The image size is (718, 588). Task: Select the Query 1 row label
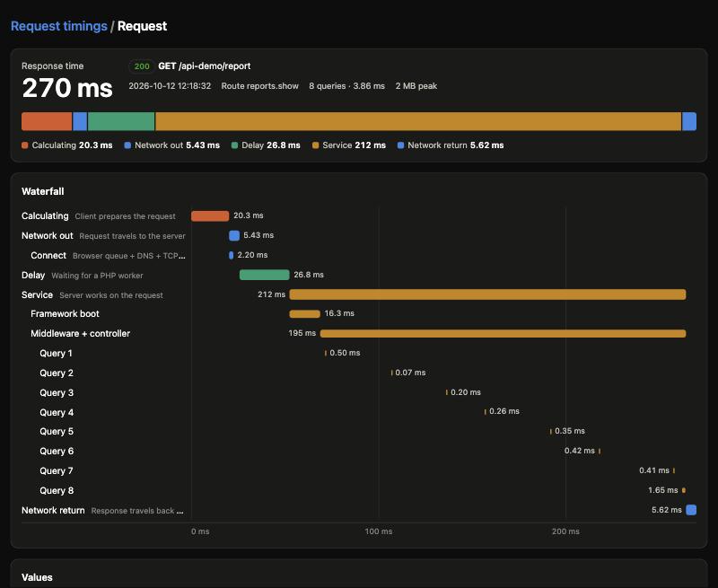click(x=56, y=353)
